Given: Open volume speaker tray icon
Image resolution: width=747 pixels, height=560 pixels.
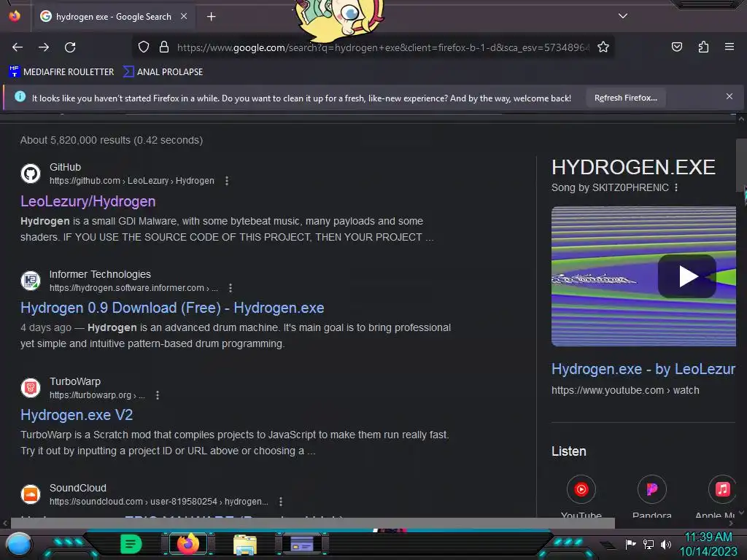Looking at the screenshot, I should pos(666,544).
